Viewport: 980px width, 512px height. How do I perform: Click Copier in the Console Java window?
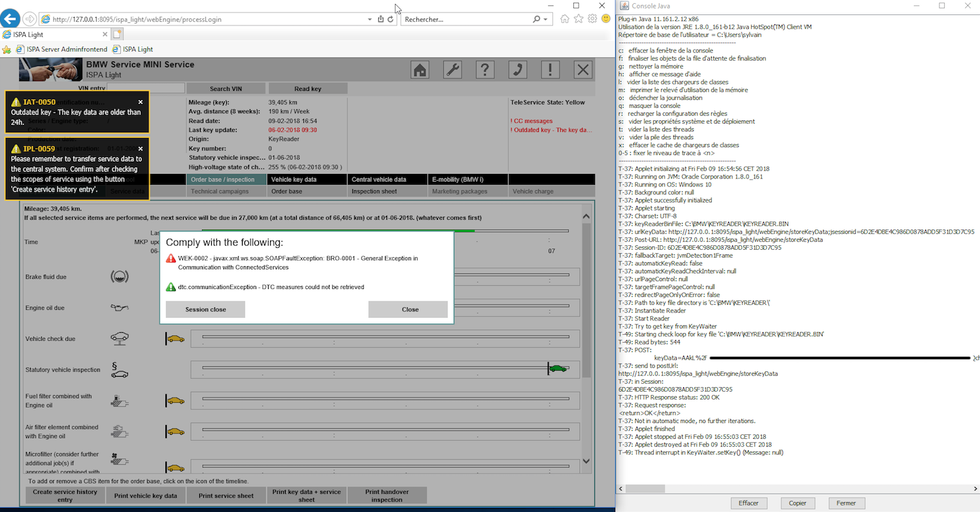click(x=798, y=503)
